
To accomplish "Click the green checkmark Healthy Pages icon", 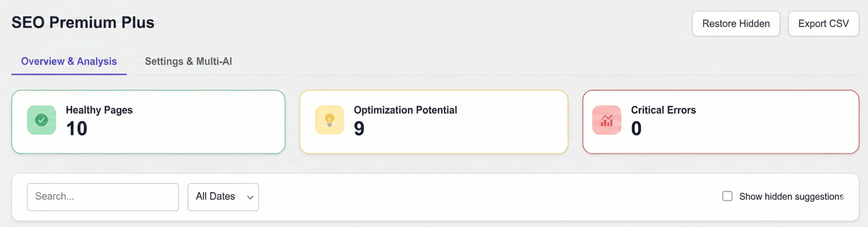I will click(x=41, y=120).
